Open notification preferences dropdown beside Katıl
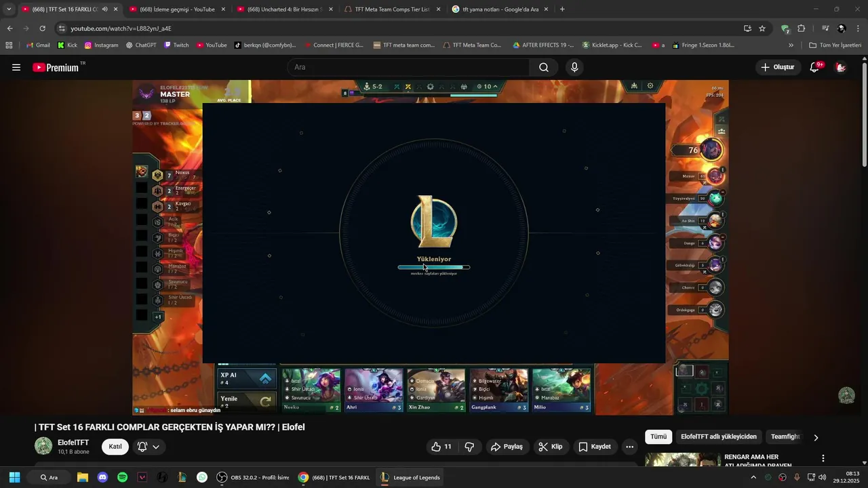Image resolution: width=868 pixels, height=488 pixels. click(x=149, y=447)
